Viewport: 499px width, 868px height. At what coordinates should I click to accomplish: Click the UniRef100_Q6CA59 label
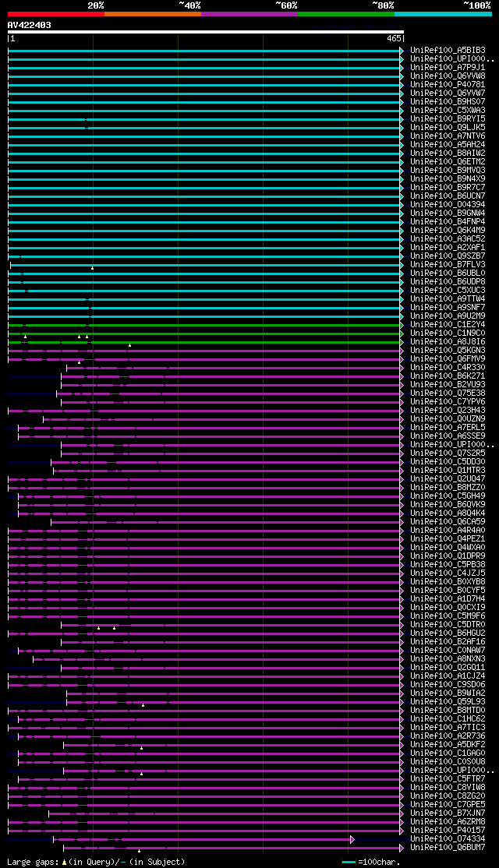(448, 522)
